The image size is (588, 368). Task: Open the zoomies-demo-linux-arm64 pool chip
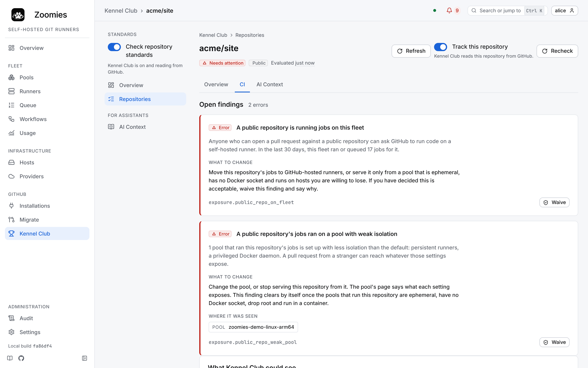tap(253, 327)
